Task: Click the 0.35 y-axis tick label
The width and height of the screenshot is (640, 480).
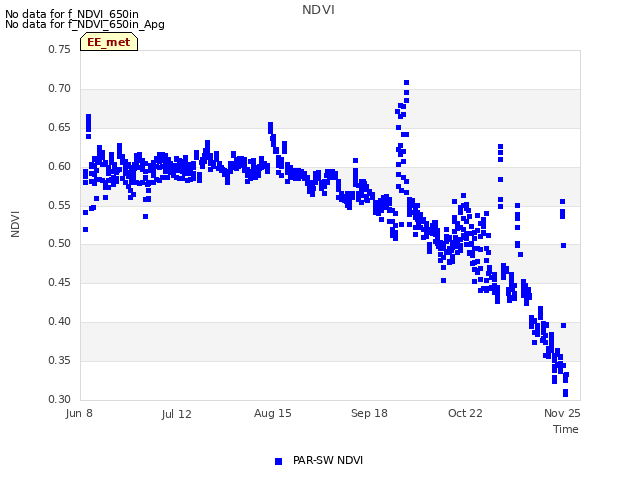Action: [x=60, y=360]
